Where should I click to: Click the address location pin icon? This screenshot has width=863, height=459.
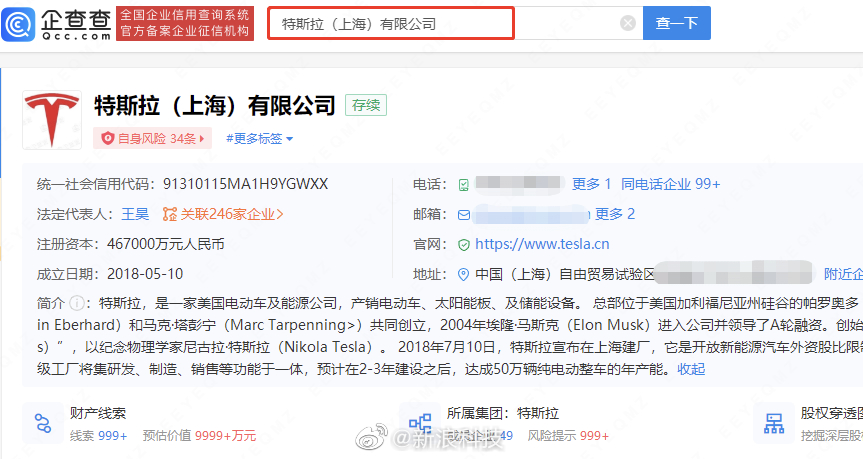point(463,274)
